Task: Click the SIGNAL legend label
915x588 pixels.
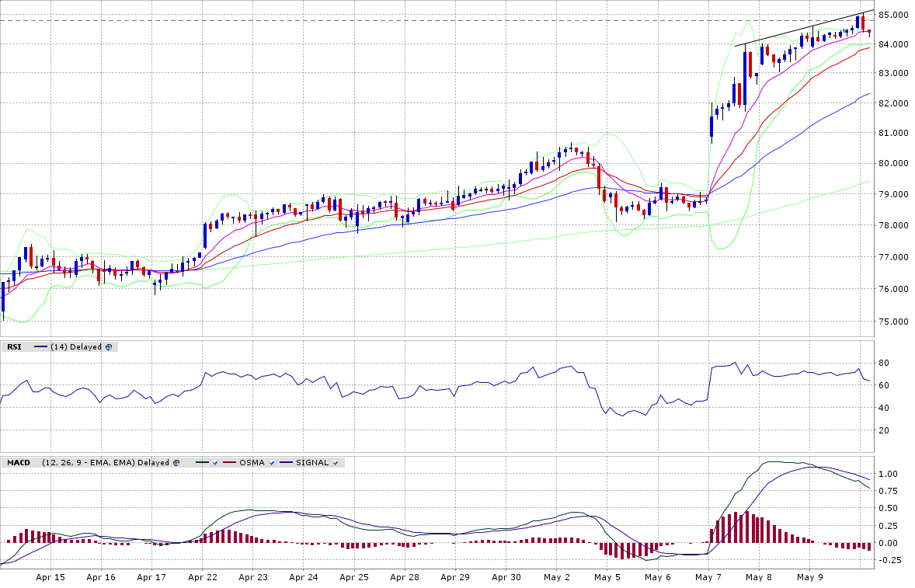Action: click(x=313, y=463)
